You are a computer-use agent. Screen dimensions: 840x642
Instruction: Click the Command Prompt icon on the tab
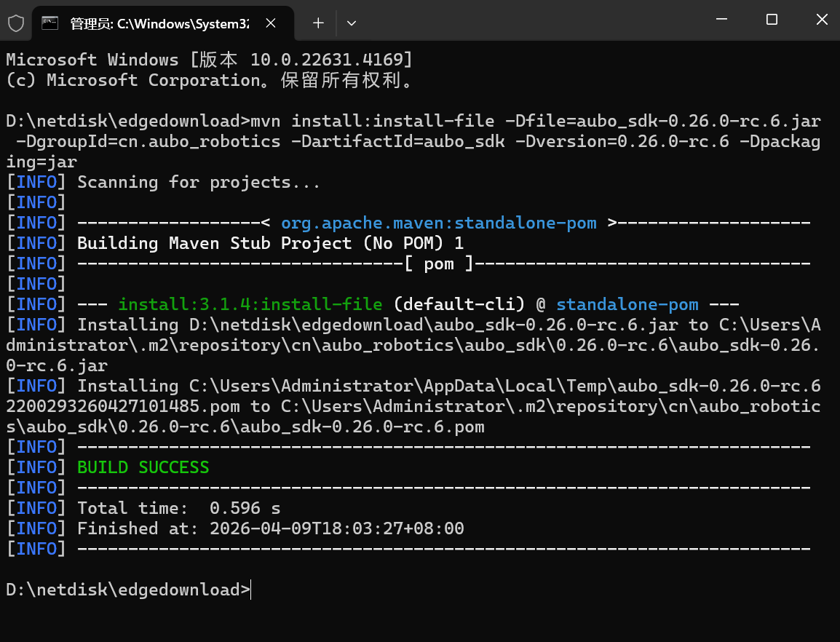click(x=49, y=23)
